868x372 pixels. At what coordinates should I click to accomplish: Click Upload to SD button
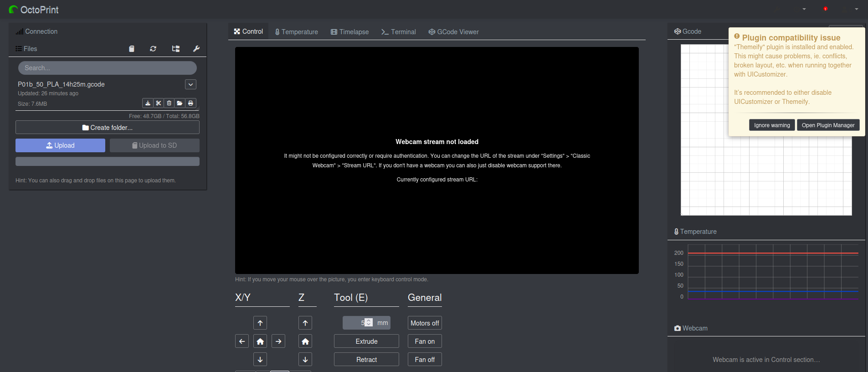(x=154, y=145)
